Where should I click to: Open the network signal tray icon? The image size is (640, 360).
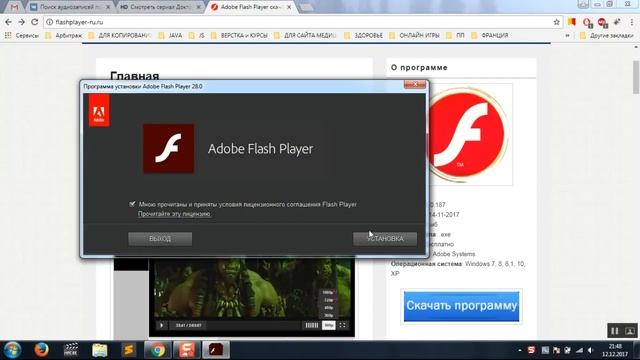(x=579, y=350)
